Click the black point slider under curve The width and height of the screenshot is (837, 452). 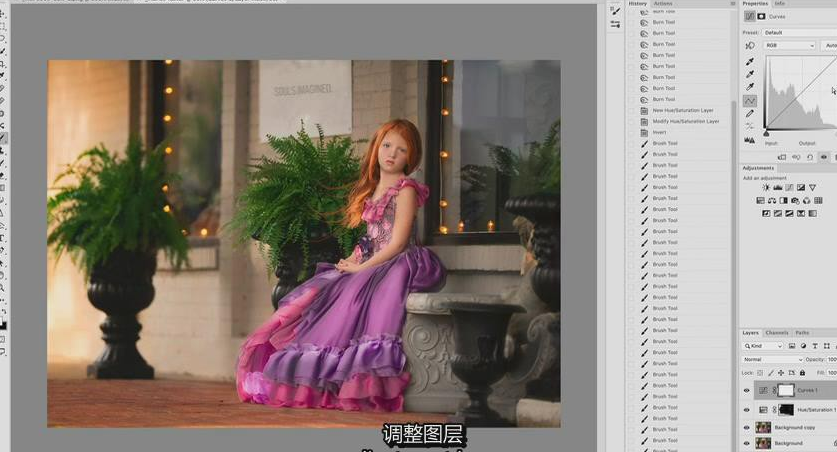point(767,133)
